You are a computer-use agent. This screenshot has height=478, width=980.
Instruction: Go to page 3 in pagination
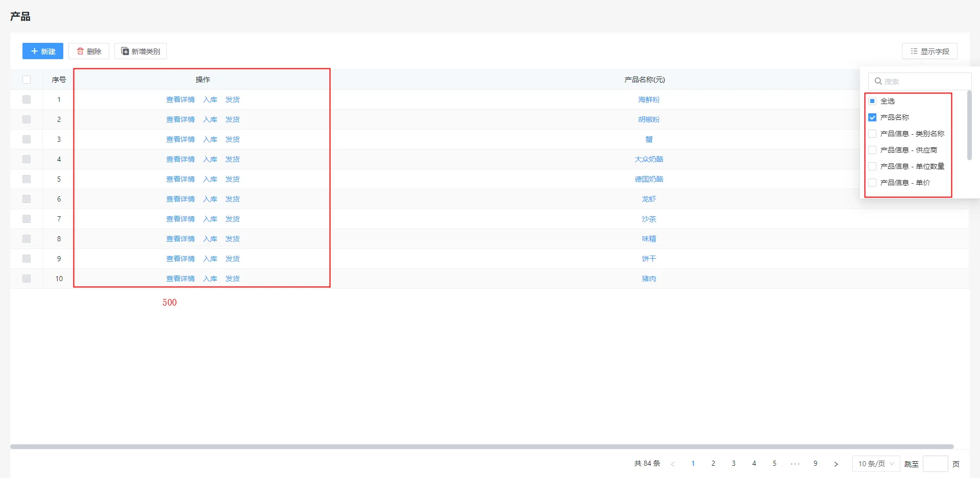click(x=733, y=464)
